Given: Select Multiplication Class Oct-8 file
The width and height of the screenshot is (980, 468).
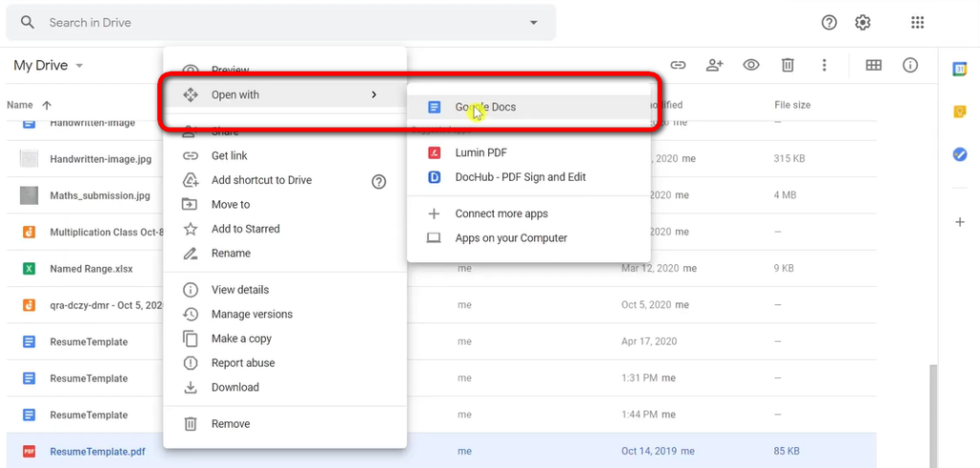Looking at the screenshot, I should (x=106, y=232).
